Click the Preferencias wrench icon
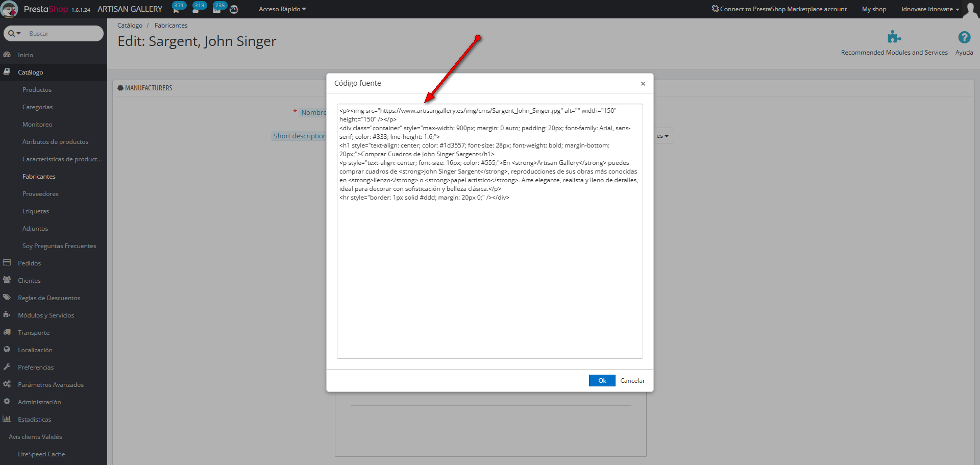This screenshot has height=465, width=980. (7, 367)
